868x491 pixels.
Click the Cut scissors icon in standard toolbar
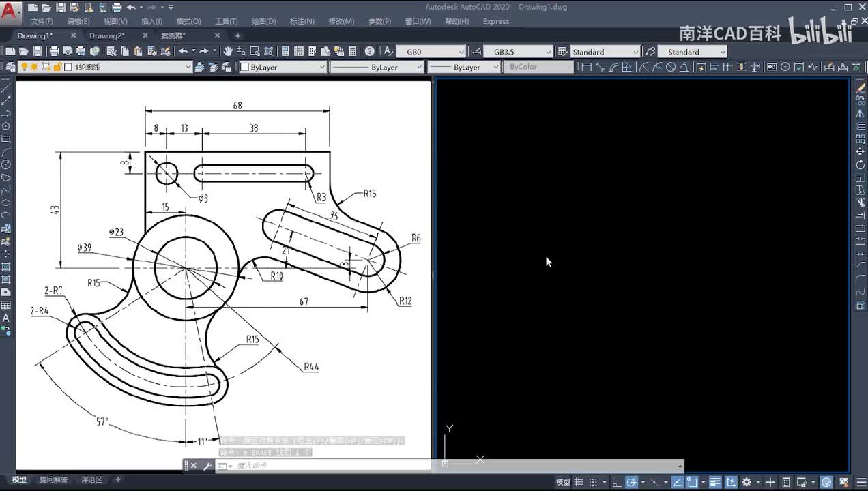point(111,51)
